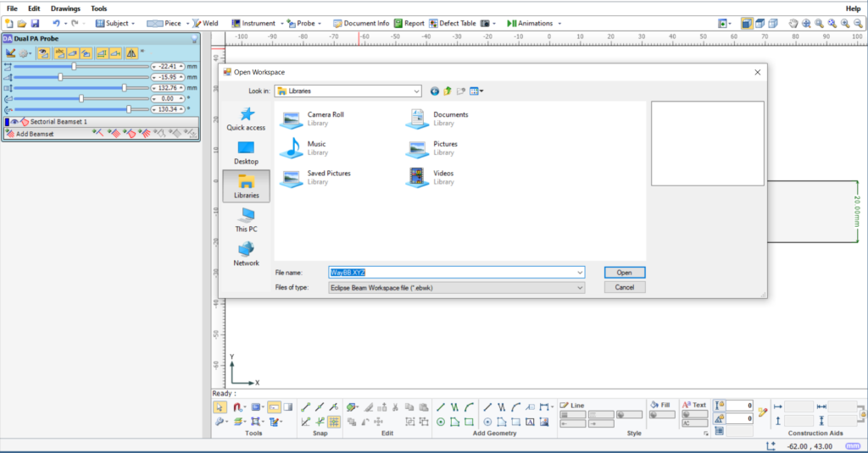Open the Help menu
Viewport: 868px width, 453px height.
(x=853, y=8)
